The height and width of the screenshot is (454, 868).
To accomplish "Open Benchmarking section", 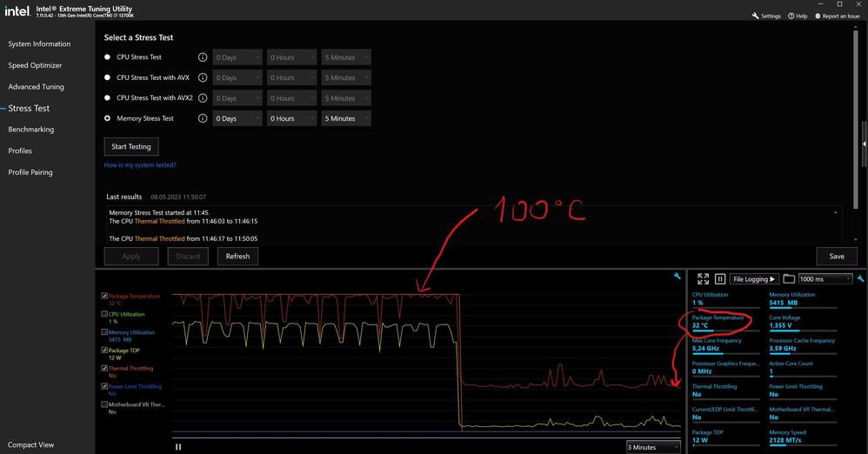I will click(x=31, y=129).
